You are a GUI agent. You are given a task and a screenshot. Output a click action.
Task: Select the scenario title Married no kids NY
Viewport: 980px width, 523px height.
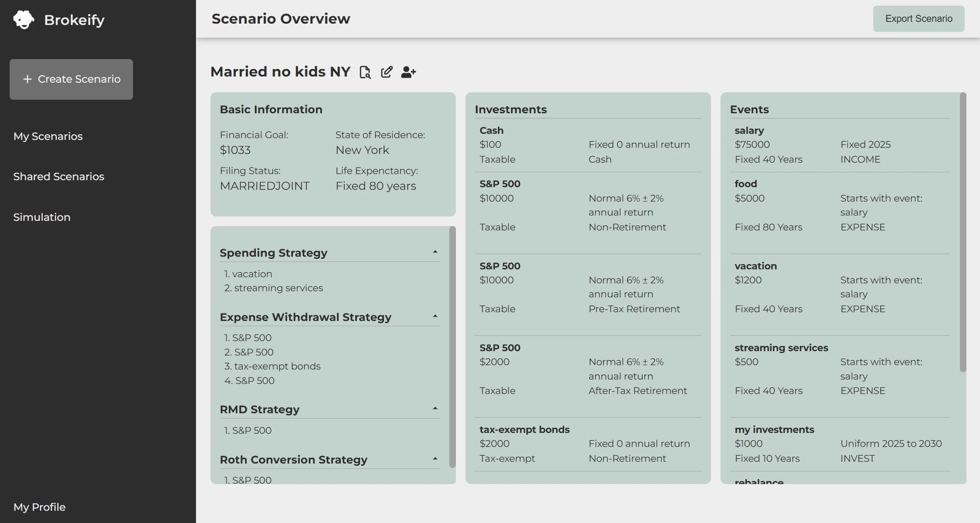(280, 71)
